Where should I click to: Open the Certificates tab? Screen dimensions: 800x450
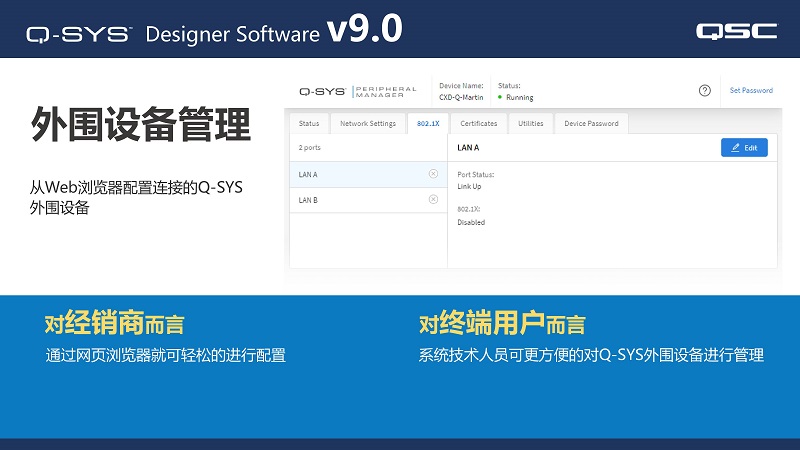pyautogui.click(x=479, y=123)
